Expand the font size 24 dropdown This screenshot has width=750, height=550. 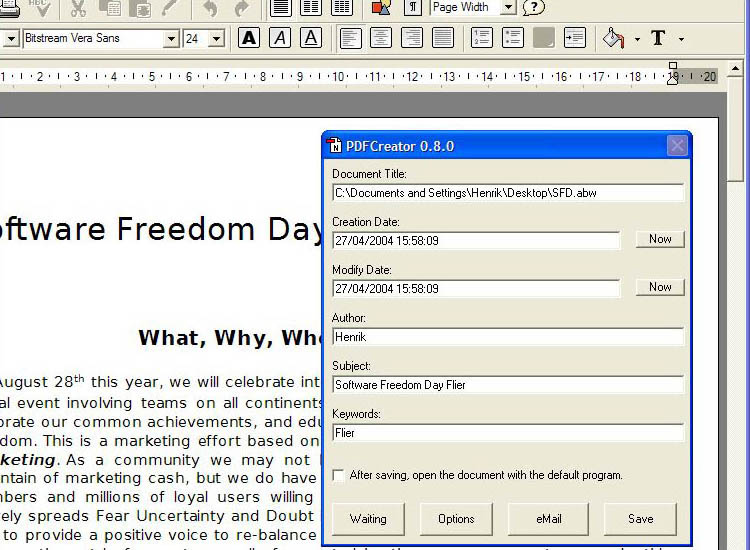click(x=220, y=39)
